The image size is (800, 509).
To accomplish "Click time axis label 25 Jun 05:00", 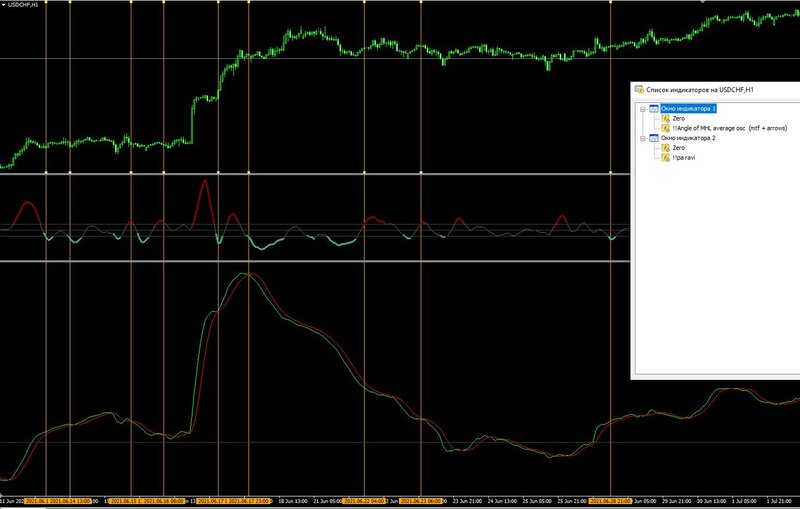I will click(x=537, y=501).
